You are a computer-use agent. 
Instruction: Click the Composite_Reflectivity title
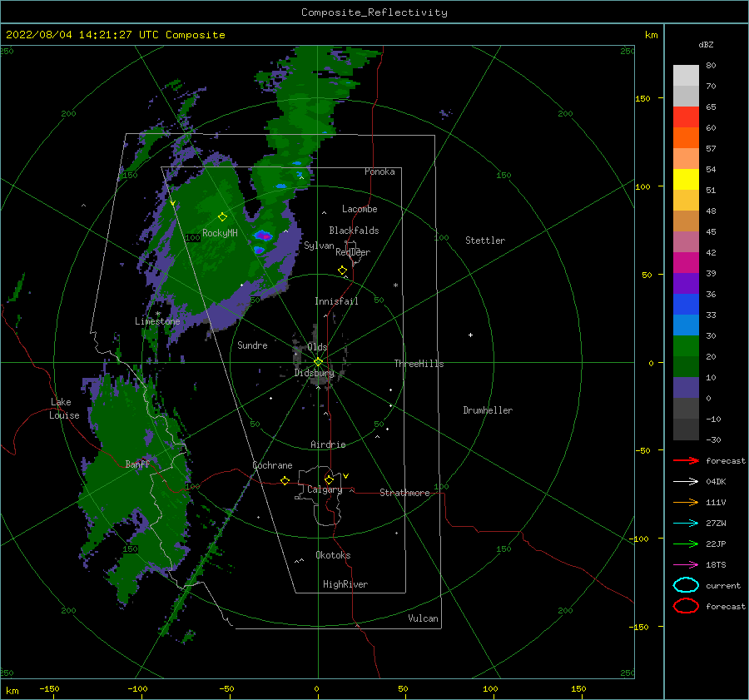pyautogui.click(x=374, y=12)
